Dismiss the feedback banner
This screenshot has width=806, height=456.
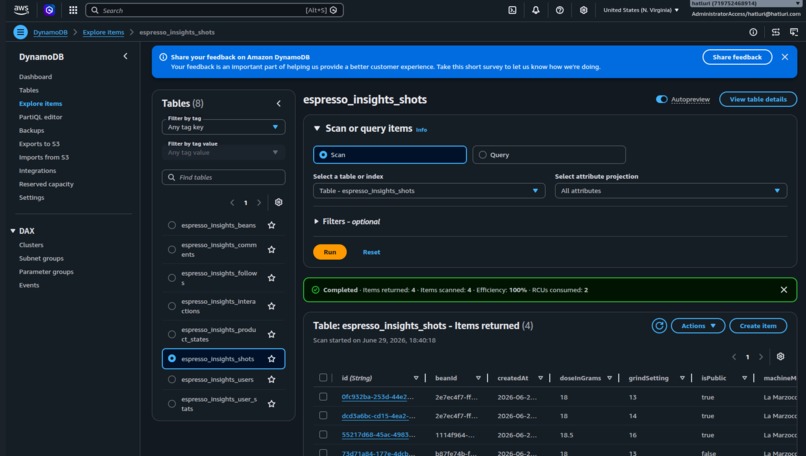784,57
